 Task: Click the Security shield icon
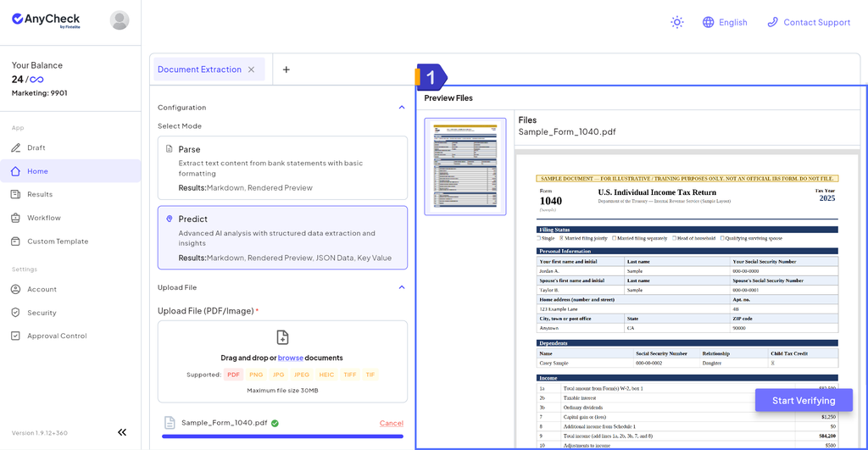point(15,312)
